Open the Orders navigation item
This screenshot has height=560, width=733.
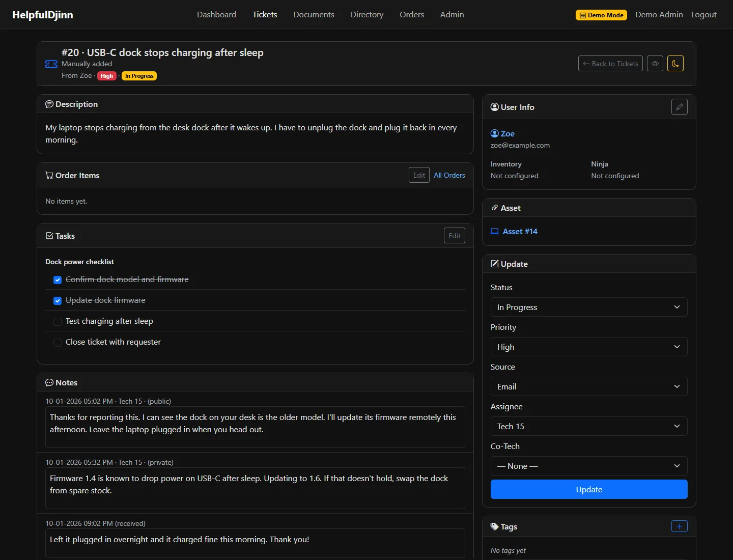point(412,14)
